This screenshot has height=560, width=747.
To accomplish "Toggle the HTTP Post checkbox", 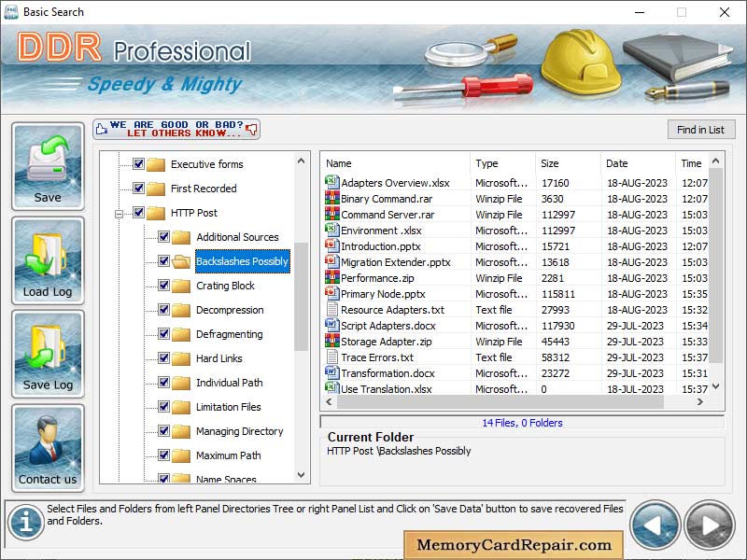I will (138, 213).
